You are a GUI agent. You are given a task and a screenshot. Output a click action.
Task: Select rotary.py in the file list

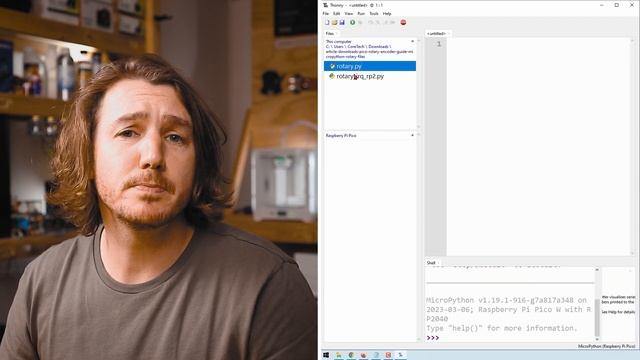coord(370,66)
